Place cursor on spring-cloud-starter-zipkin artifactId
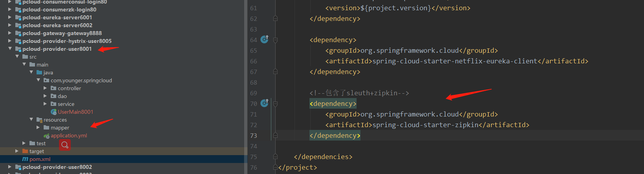The height and width of the screenshot is (174, 644). (x=425, y=125)
